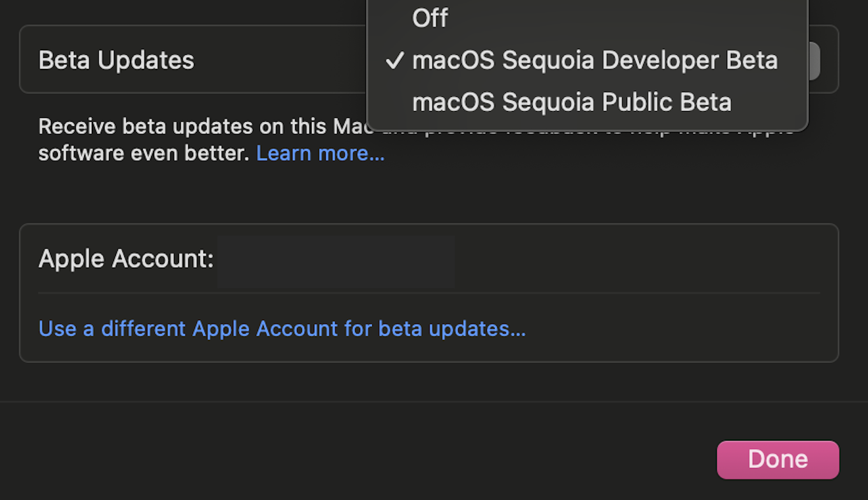
Task: Click empty space in the Beta Updates row
Action: [280, 60]
